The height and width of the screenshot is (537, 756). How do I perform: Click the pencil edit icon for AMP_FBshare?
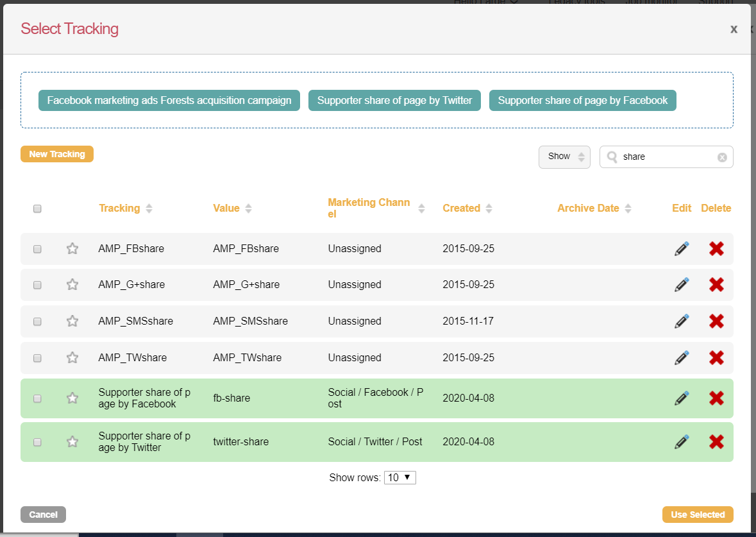pos(681,249)
